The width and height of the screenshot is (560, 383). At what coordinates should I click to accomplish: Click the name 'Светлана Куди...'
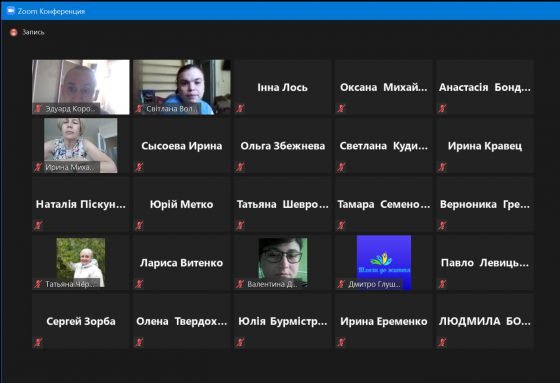coord(384,146)
